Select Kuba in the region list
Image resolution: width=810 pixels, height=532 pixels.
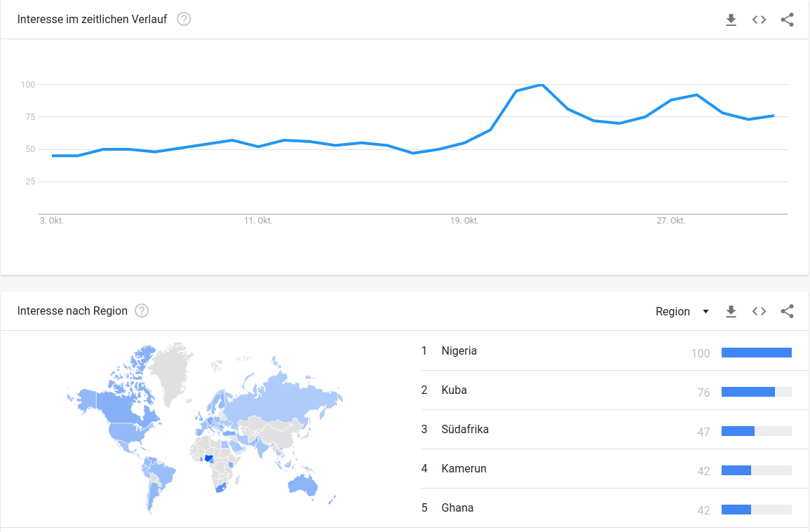point(454,390)
